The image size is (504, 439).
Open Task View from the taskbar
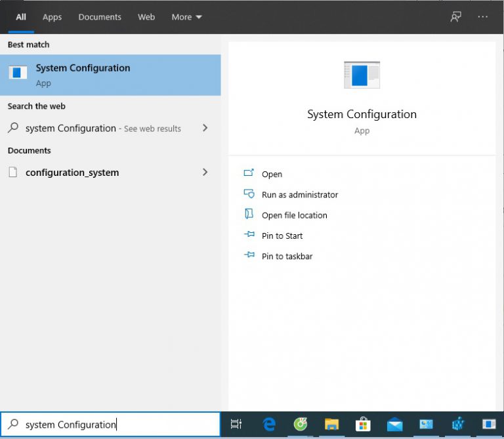click(236, 425)
